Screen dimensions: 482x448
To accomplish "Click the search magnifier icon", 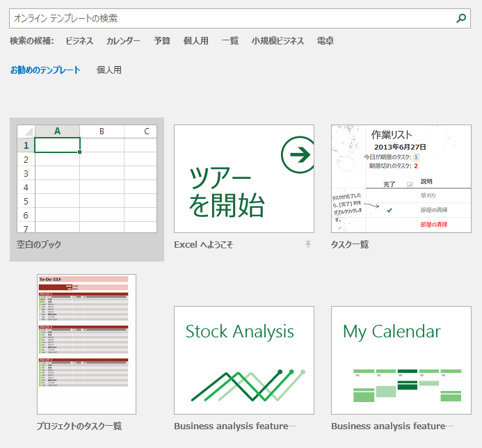I will tap(461, 19).
